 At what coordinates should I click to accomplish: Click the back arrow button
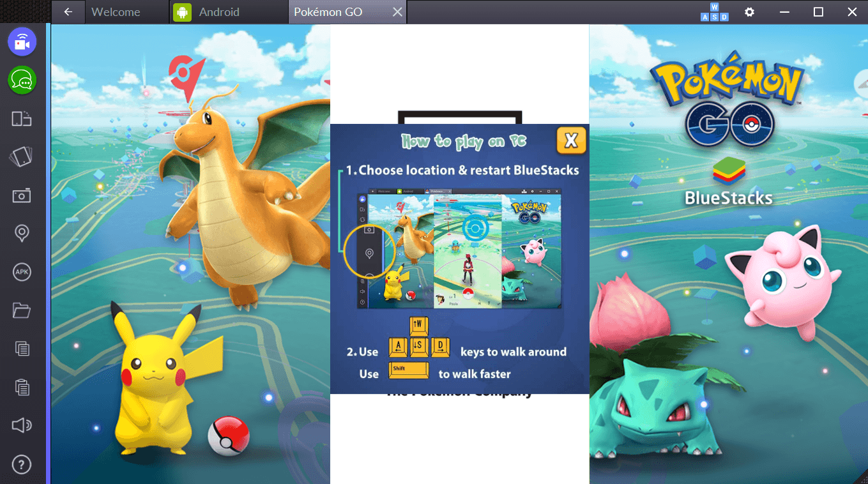click(x=68, y=12)
